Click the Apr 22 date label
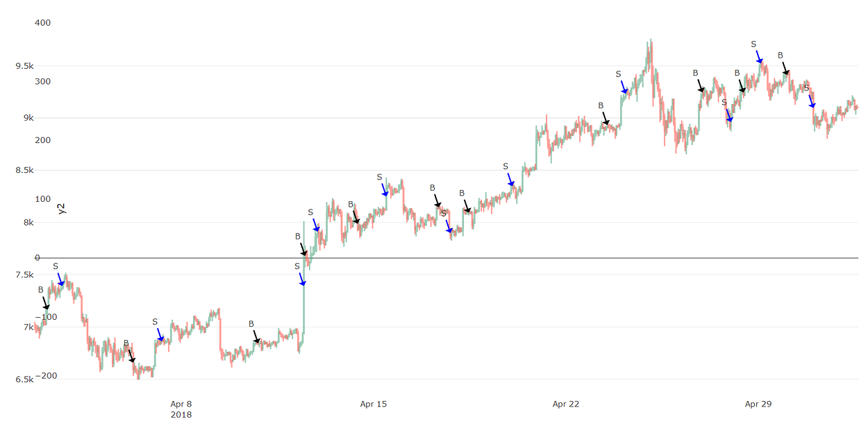 (565, 404)
